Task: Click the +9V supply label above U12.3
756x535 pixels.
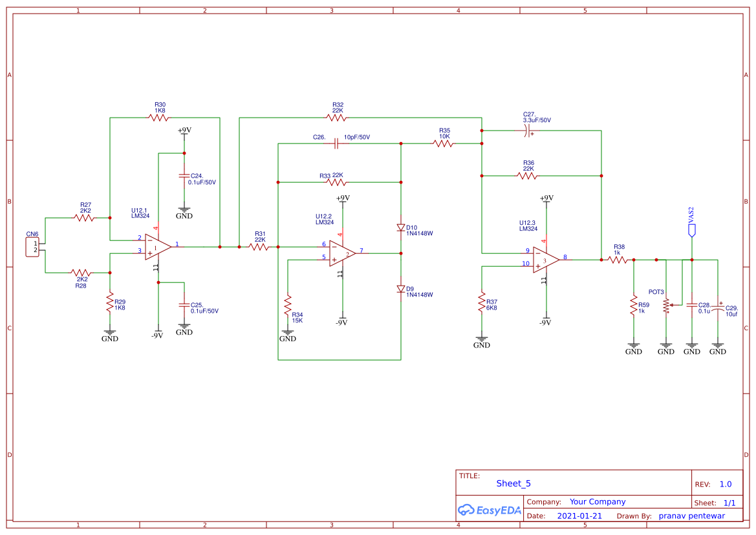Action: pyautogui.click(x=546, y=198)
